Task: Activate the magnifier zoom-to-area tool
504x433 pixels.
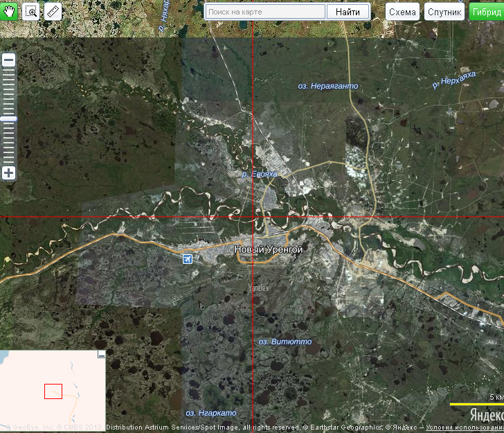Action: pos(31,11)
